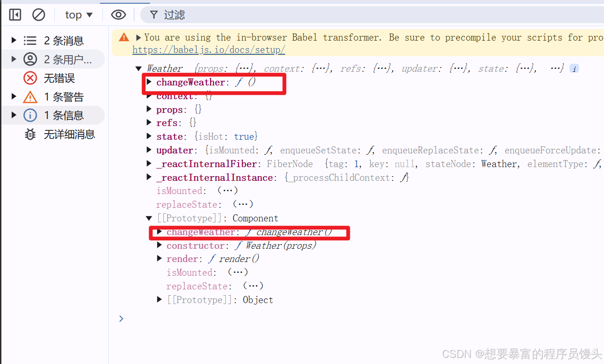Select the user messages person icon

(x=30, y=59)
